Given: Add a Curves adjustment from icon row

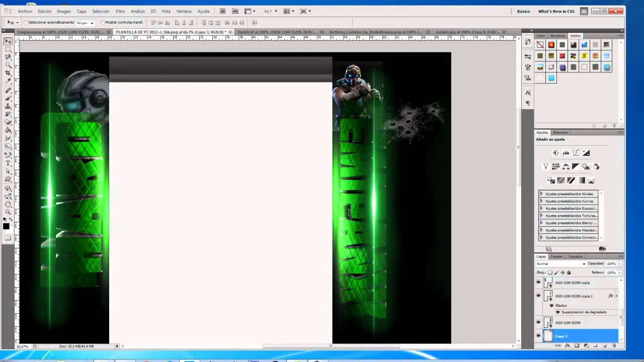Looking at the screenshot, I should pos(576,153).
